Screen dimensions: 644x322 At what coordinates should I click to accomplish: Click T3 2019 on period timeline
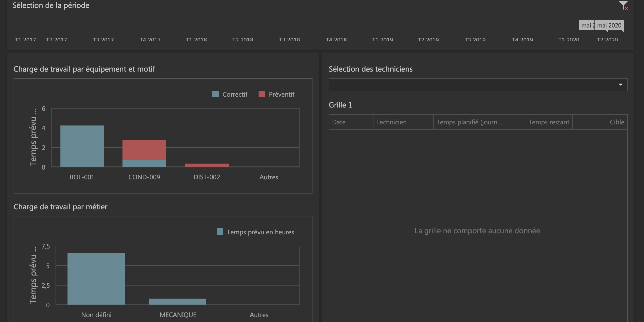tap(475, 40)
